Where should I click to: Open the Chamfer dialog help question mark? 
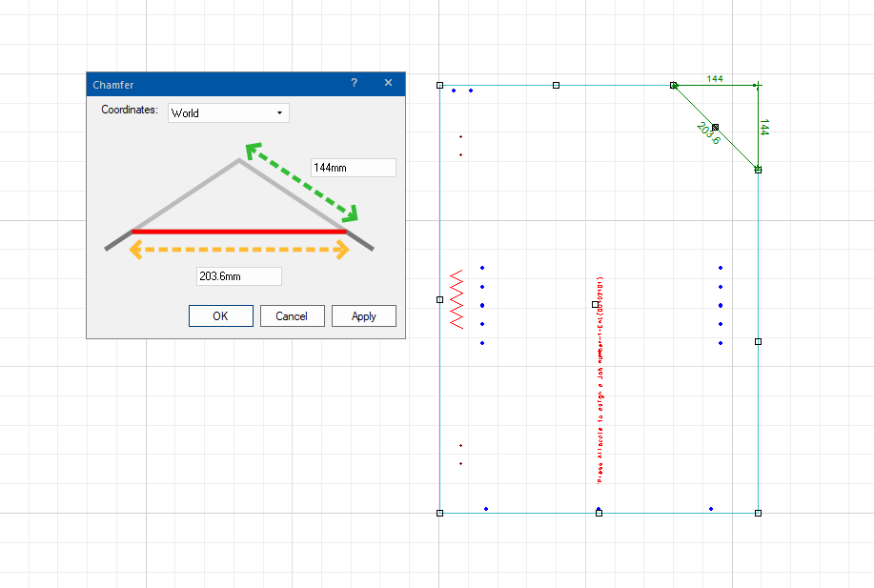pyautogui.click(x=354, y=83)
